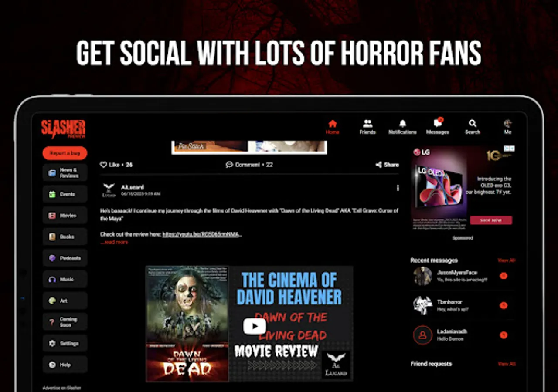Image resolution: width=558 pixels, height=392 pixels.
Task: Click the Help icon in sidebar
Action: [52, 365]
